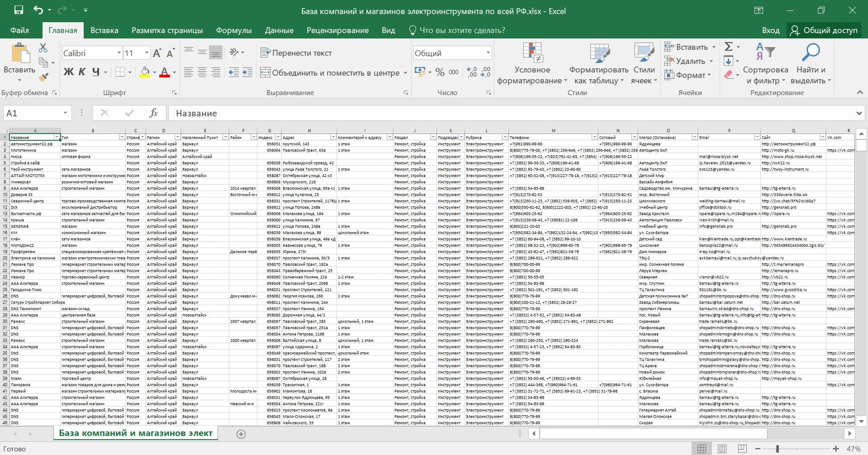Viewport: 868px width, 455px height.
Task: Click Вставить cells button in Ячейки group
Action: 686,47
